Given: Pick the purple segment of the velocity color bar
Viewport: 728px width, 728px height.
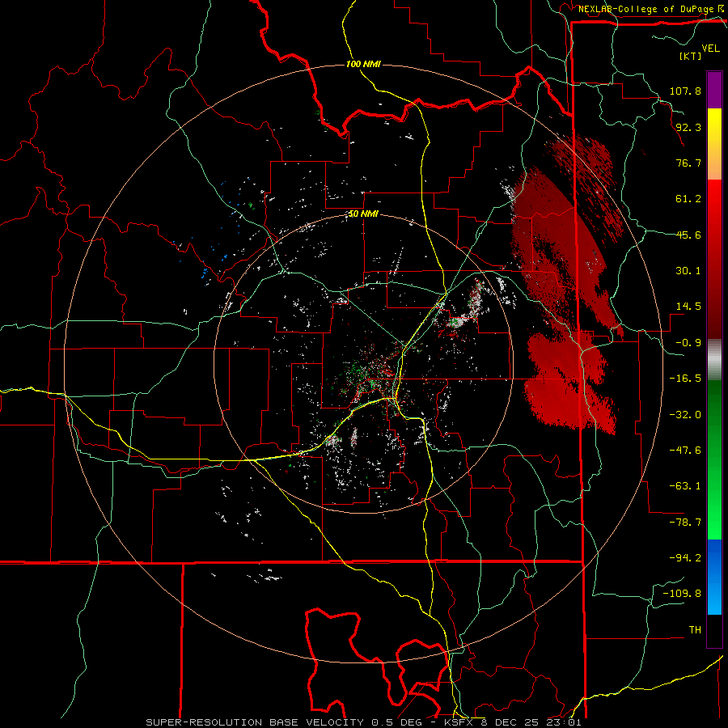Looking at the screenshot, I should pos(714,90).
